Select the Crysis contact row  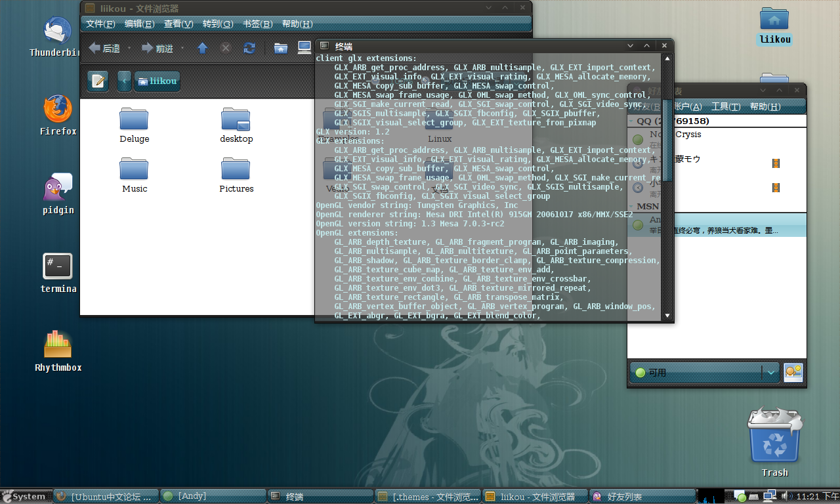click(717, 139)
